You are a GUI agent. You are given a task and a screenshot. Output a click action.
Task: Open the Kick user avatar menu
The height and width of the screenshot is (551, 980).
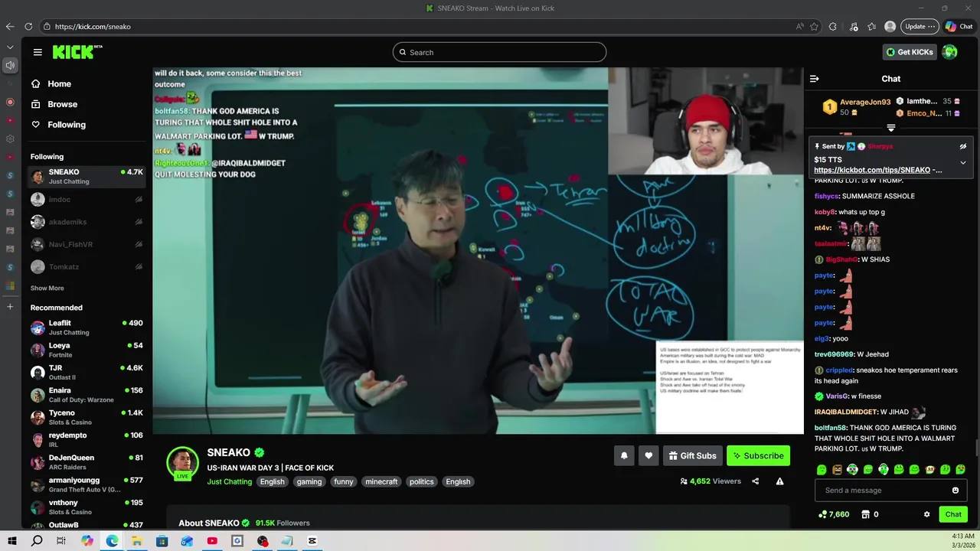pyautogui.click(x=949, y=52)
